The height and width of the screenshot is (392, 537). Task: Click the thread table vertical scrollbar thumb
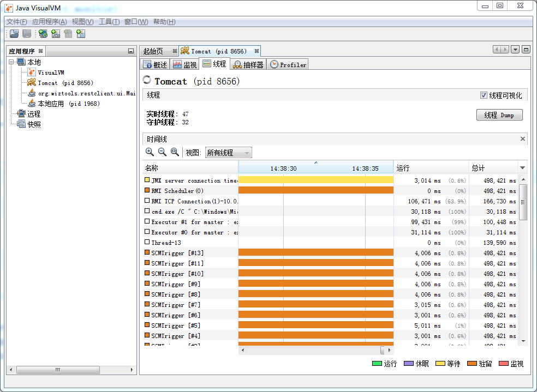tap(523, 202)
